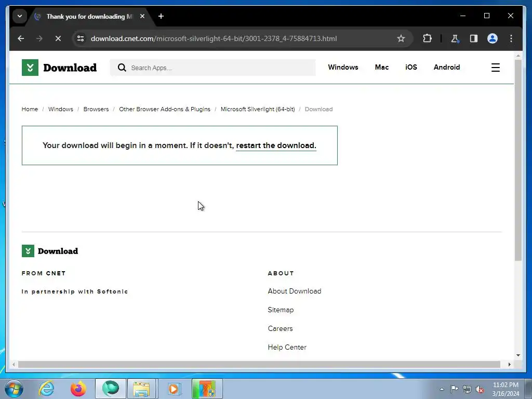The width and height of the screenshot is (532, 399).
Task: Click the horizontal scroll right arrow
Action: 509,364
